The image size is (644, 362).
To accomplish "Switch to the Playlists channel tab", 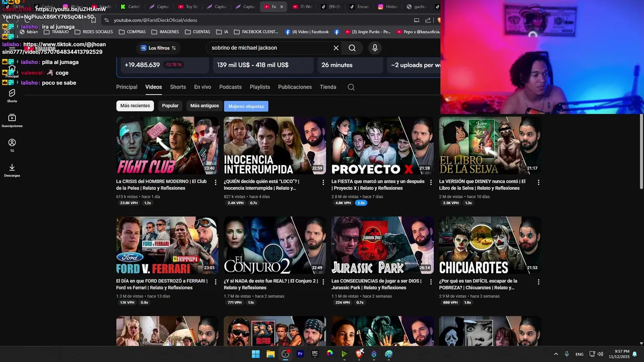I will (260, 87).
